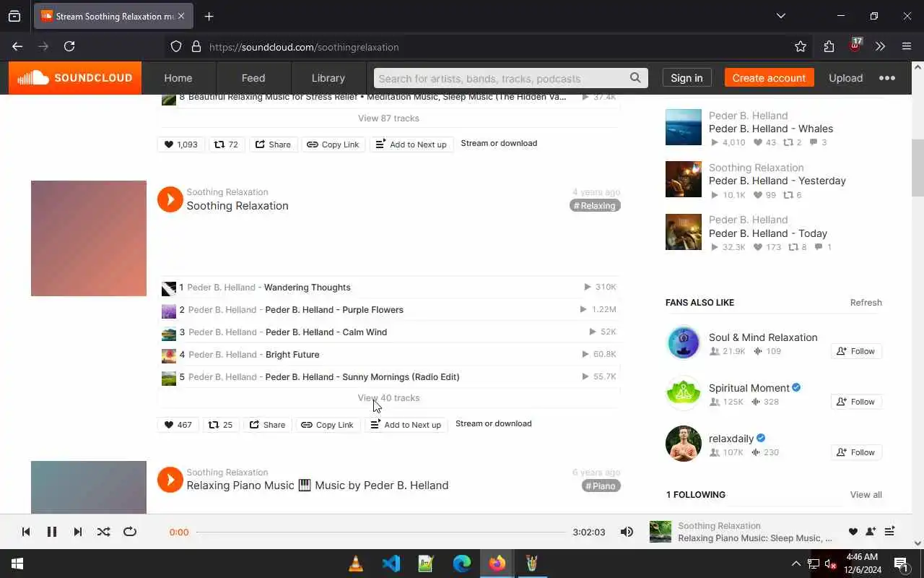Image resolution: width=924 pixels, height=578 pixels.
Task: Bookmark this page with the star
Action: click(801, 46)
